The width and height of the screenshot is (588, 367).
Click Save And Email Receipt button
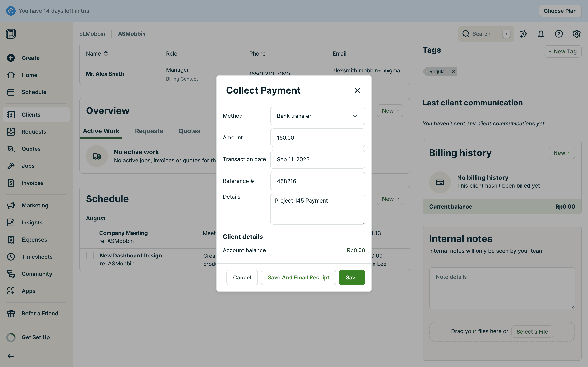coord(298,277)
